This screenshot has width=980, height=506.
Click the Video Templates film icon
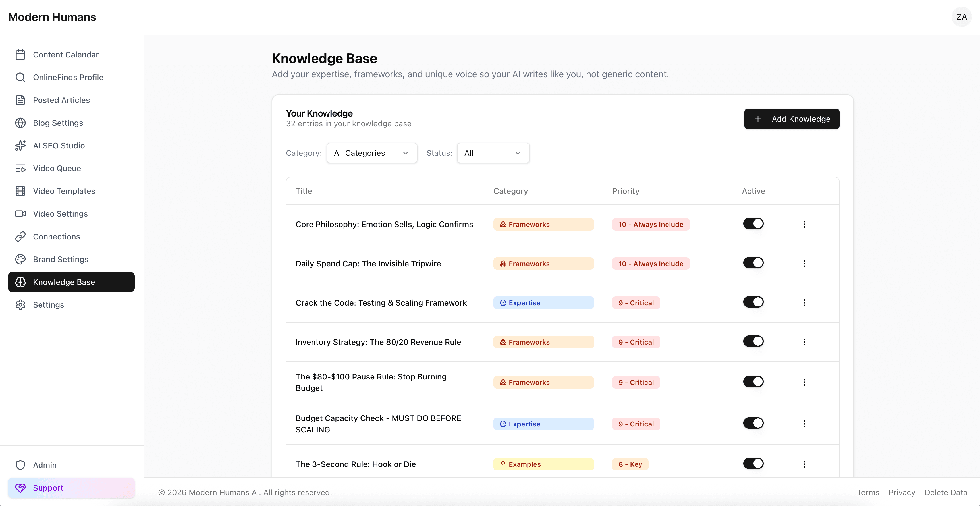coord(20,191)
